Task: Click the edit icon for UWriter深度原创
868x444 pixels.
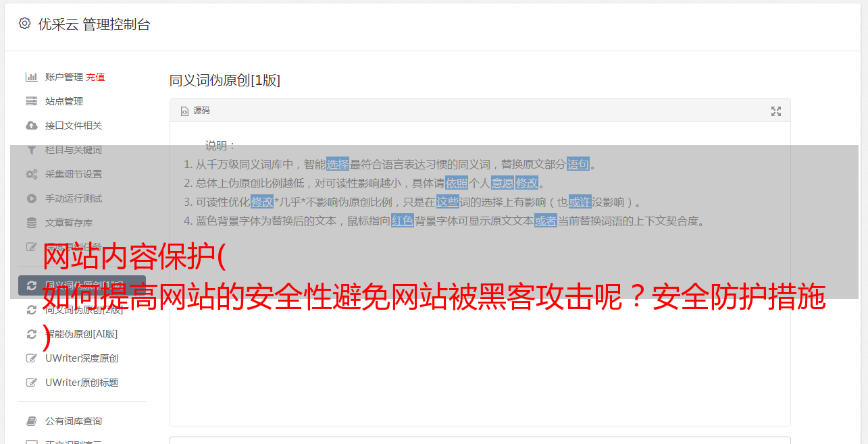Action: tap(31, 358)
